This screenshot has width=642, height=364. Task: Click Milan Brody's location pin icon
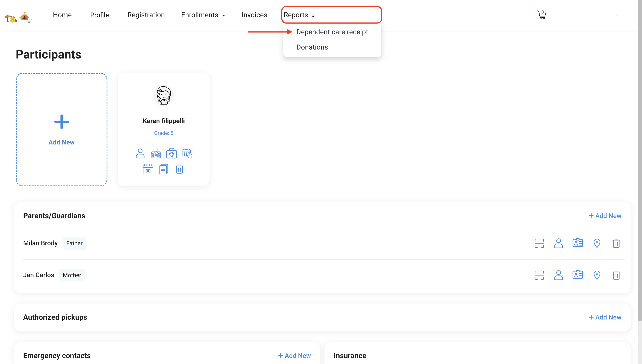click(597, 243)
